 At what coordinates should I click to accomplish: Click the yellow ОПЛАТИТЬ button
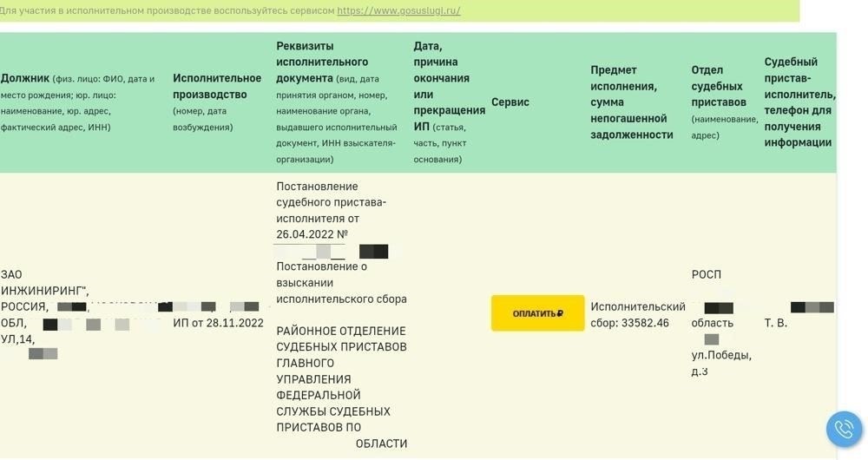pos(537,313)
